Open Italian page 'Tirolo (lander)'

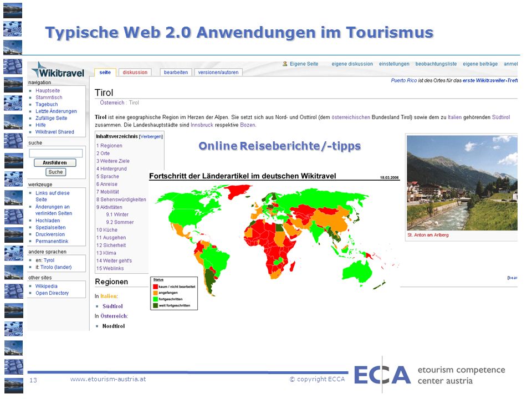pos(56,267)
